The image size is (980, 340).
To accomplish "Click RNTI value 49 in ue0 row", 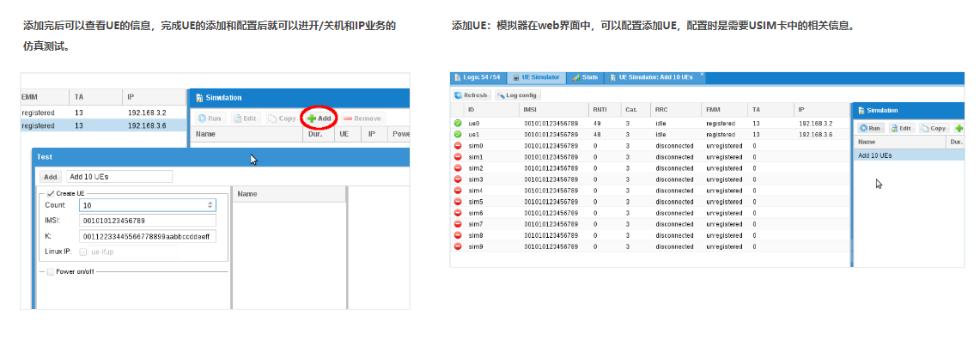I will (597, 123).
